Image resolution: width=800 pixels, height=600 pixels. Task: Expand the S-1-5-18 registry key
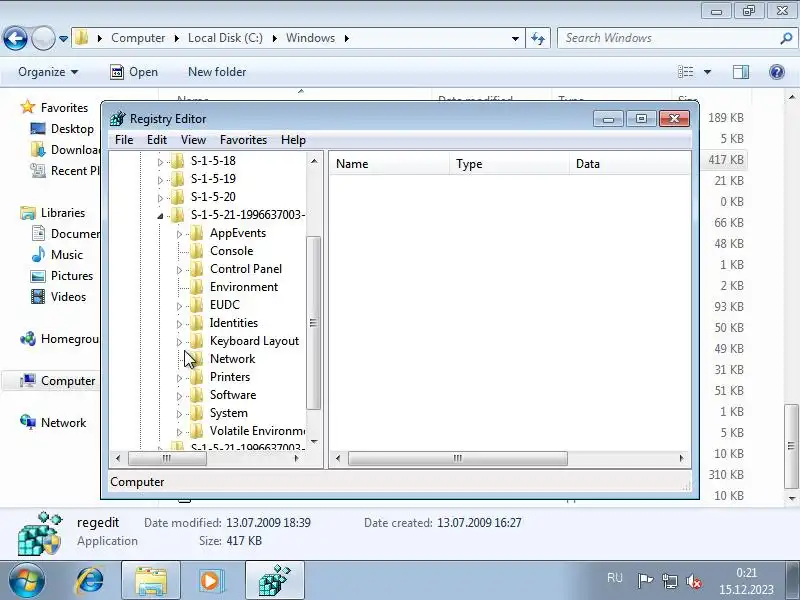pyautogui.click(x=160, y=162)
